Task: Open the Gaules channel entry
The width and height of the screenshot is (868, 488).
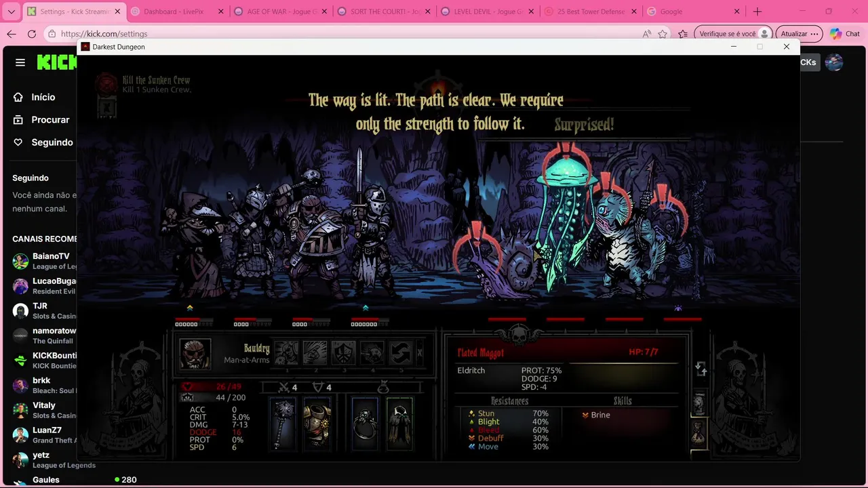Action: point(75,480)
